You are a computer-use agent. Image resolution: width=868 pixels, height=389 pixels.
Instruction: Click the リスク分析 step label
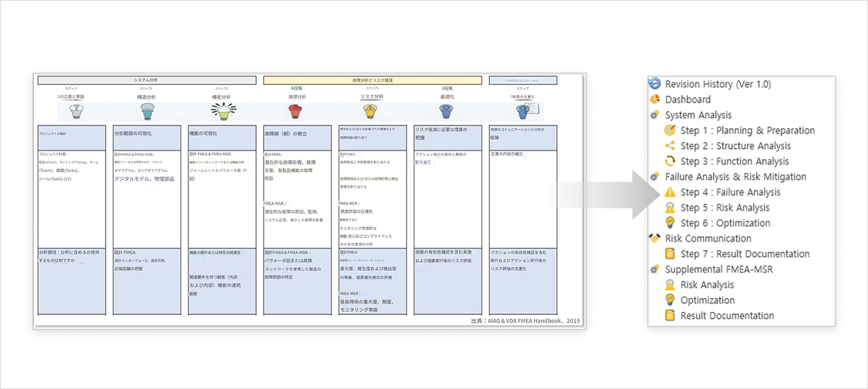(x=370, y=96)
